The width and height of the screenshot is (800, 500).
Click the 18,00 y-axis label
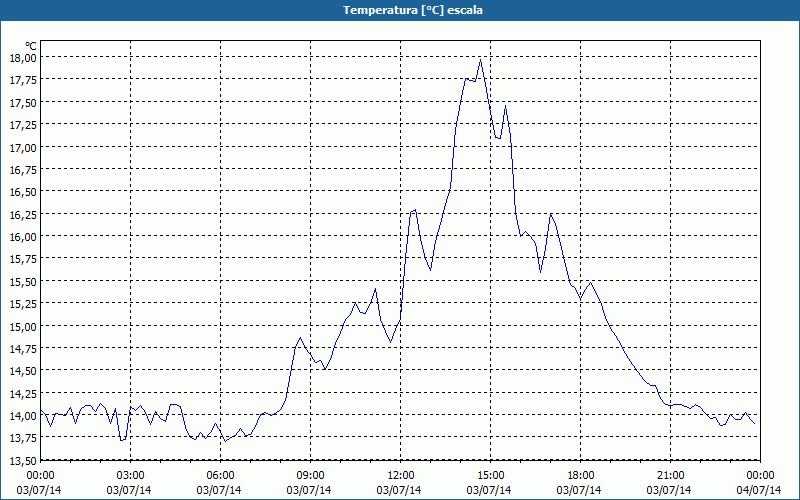click(23, 57)
